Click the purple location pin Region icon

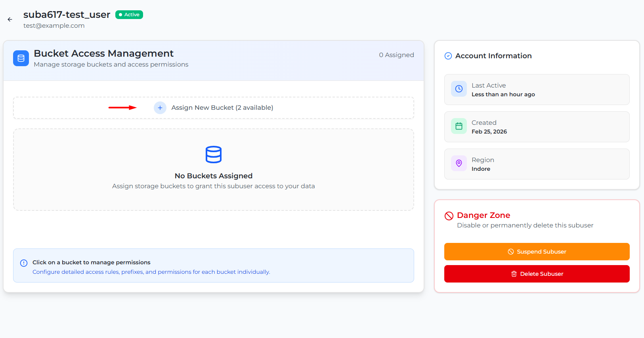click(459, 164)
